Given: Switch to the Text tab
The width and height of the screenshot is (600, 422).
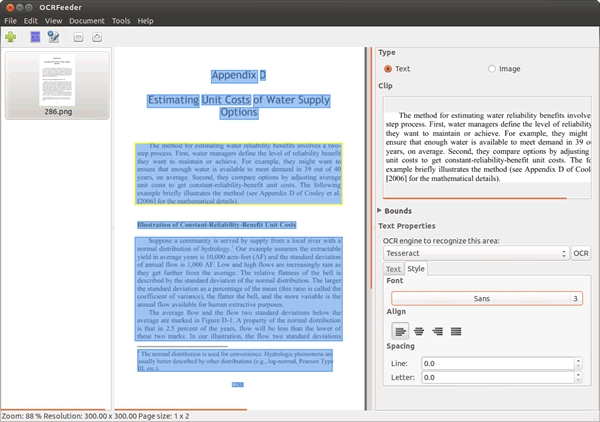Looking at the screenshot, I should 393,269.
